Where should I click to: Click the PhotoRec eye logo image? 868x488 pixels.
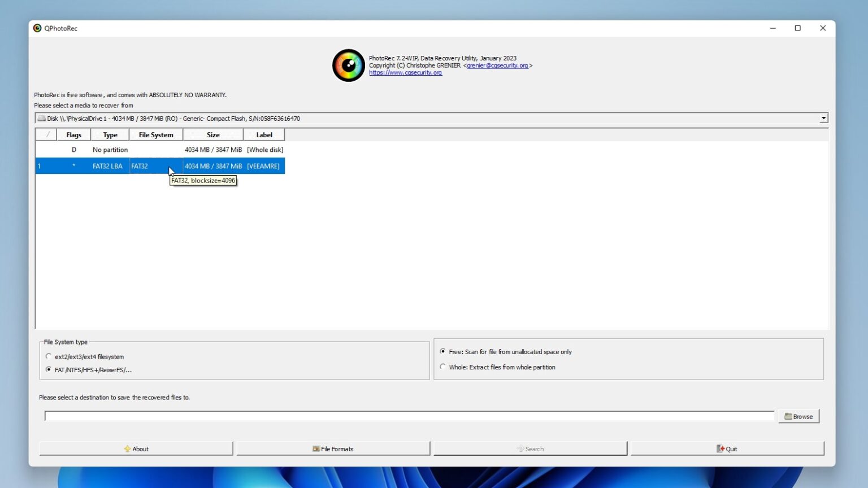coord(348,64)
